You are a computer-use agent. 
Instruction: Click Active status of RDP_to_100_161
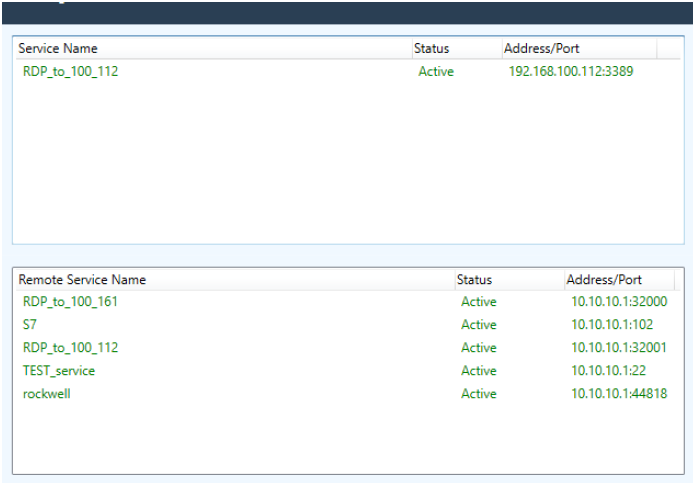coord(479,302)
